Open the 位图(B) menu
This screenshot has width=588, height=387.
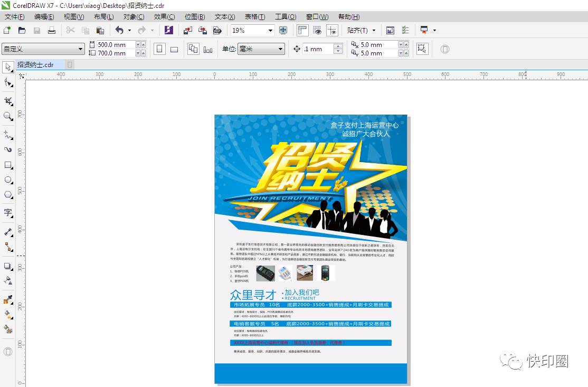pyautogui.click(x=195, y=17)
